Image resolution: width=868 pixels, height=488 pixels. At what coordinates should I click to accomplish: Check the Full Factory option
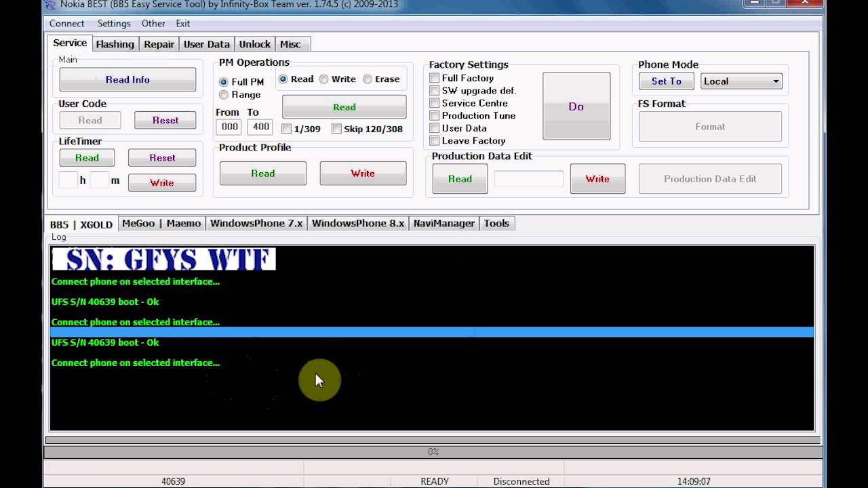(x=435, y=79)
